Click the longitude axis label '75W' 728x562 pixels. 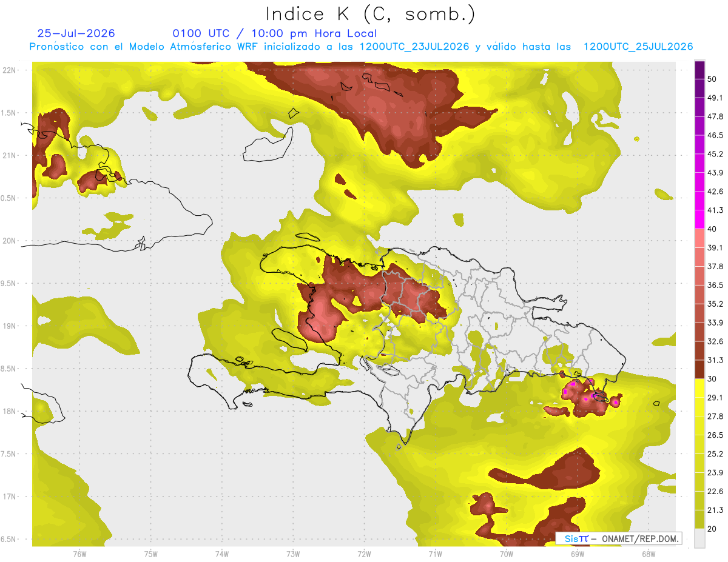[150, 554]
